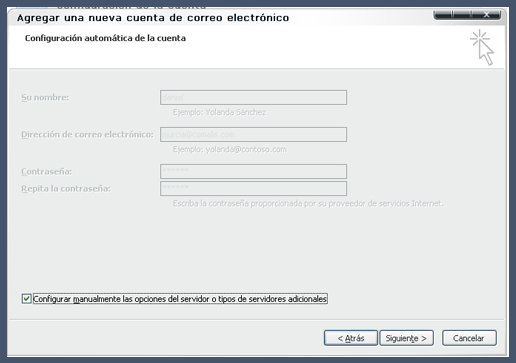Viewport: 516px width, 363px height.
Task: Go back with the Atrás button
Action: pos(351,338)
